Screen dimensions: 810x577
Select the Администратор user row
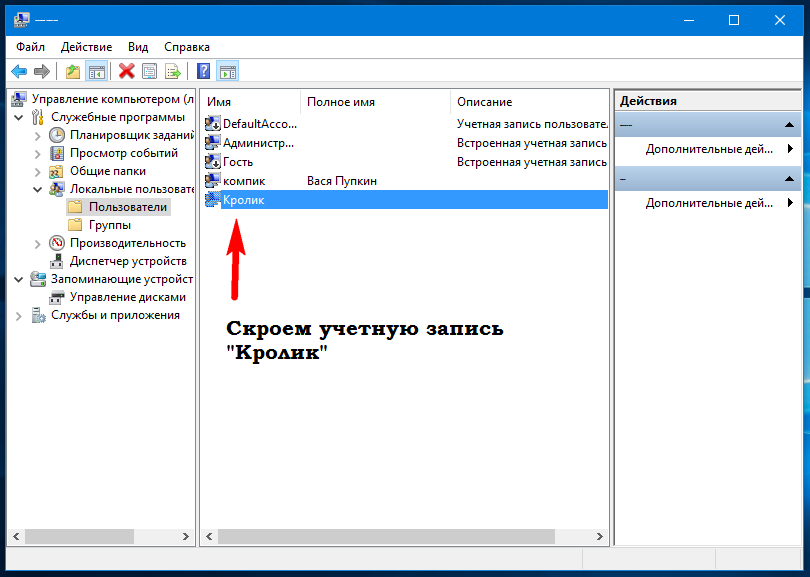click(x=406, y=143)
